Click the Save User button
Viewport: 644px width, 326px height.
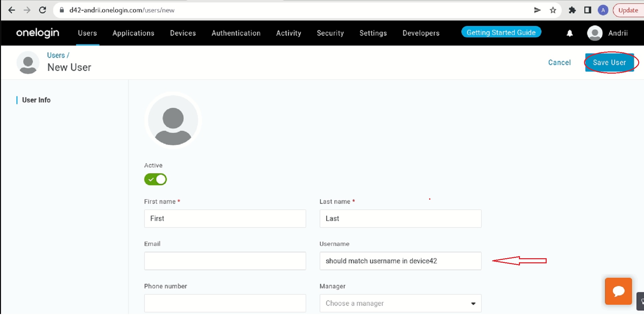click(x=609, y=63)
